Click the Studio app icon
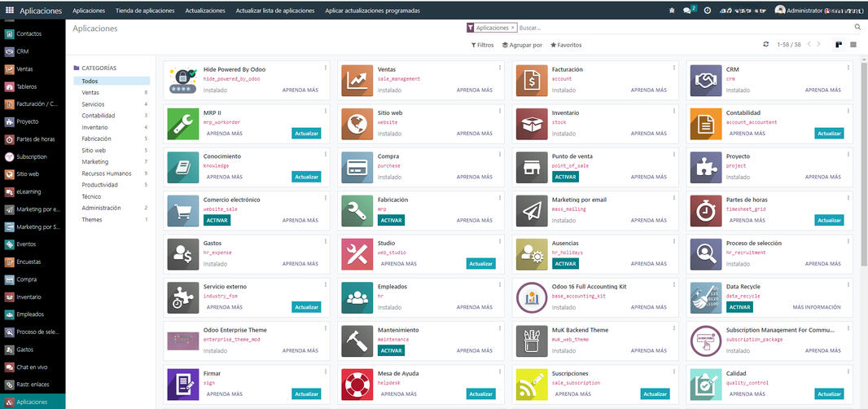This screenshot has height=409, width=868. click(x=357, y=254)
